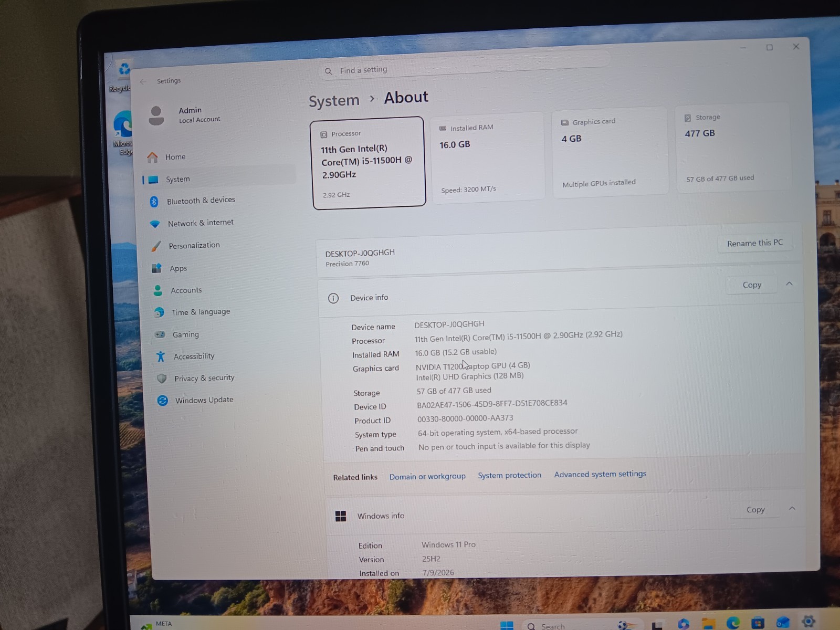Click System in the breadcrumb
The height and width of the screenshot is (630, 840).
(334, 100)
